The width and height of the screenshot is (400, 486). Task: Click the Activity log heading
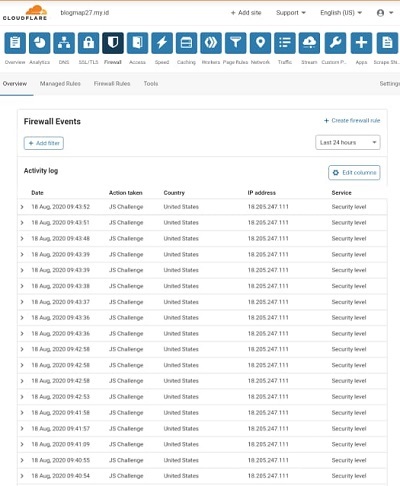pos(41,171)
